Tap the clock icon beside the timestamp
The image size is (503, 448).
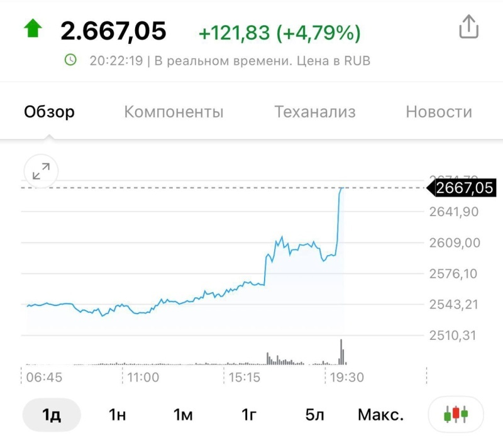(x=70, y=60)
